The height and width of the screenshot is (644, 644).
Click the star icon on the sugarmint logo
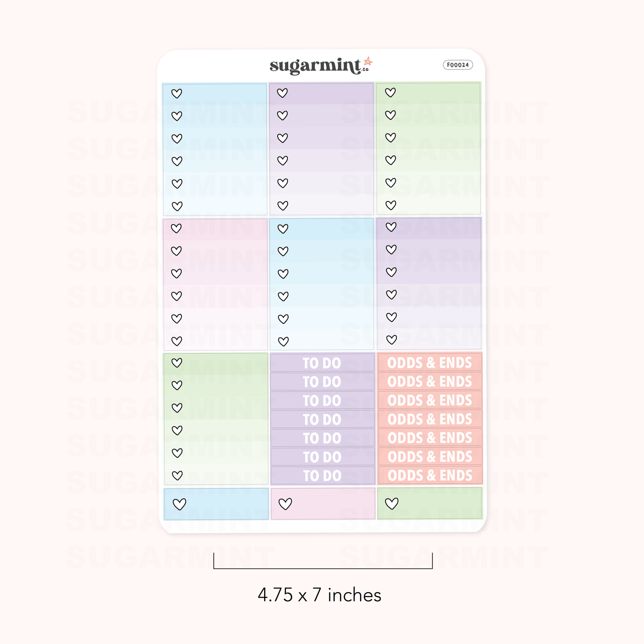point(368,62)
